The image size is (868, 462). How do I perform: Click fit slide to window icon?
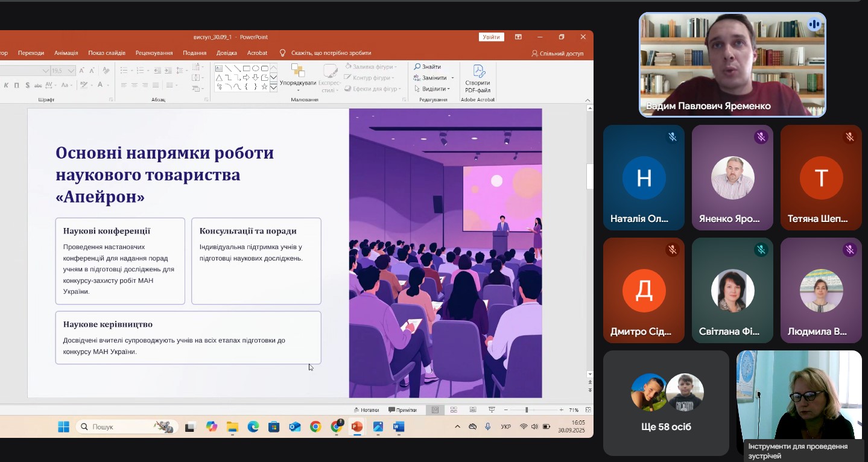click(588, 410)
